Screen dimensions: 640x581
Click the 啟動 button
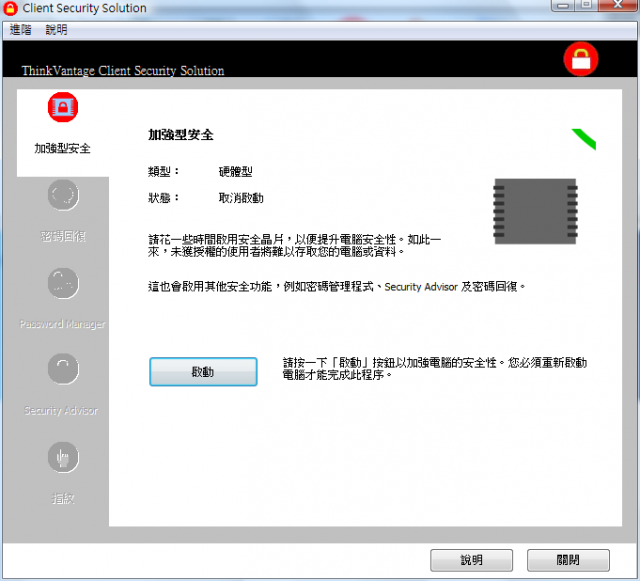point(203,372)
